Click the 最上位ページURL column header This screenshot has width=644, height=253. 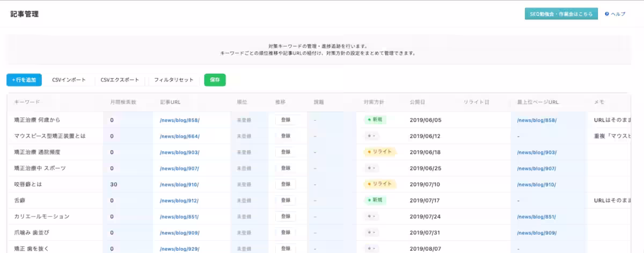point(538,102)
